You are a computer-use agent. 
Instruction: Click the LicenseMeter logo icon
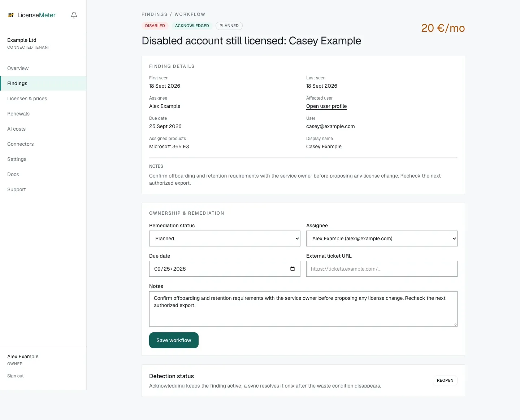[11, 15]
